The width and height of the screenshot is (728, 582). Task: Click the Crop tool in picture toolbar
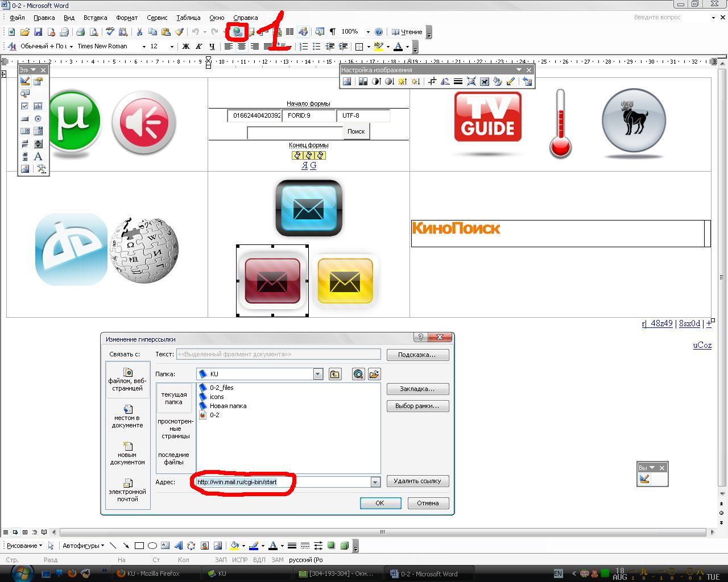(432, 81)
